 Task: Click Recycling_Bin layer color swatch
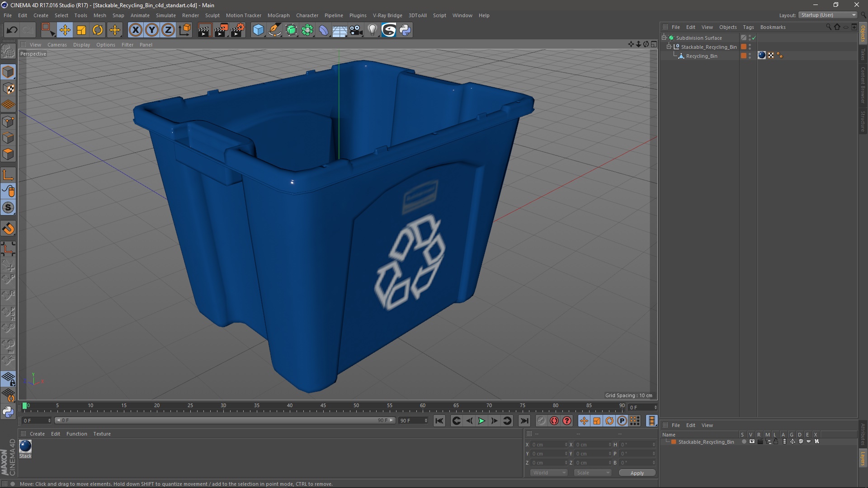coord(743,56)
